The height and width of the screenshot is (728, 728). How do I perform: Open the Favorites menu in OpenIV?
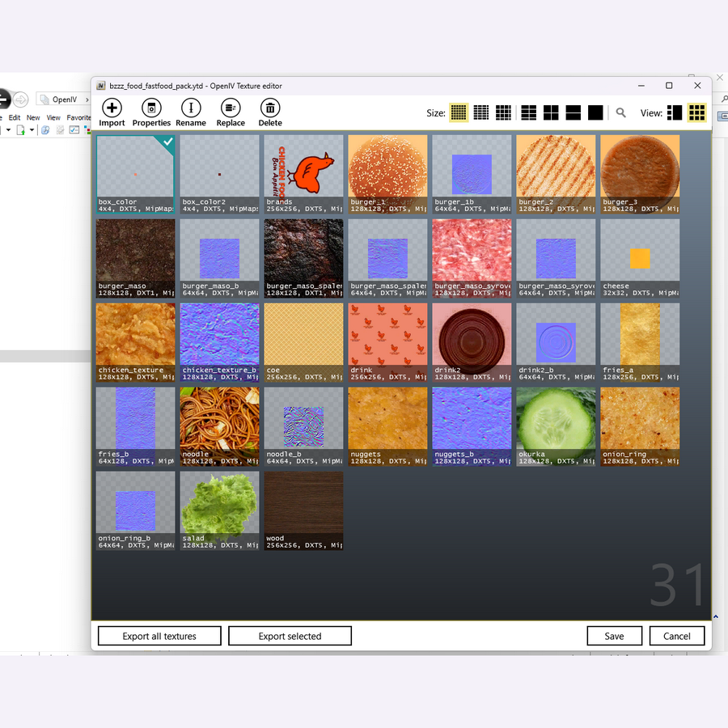point(78,117)
